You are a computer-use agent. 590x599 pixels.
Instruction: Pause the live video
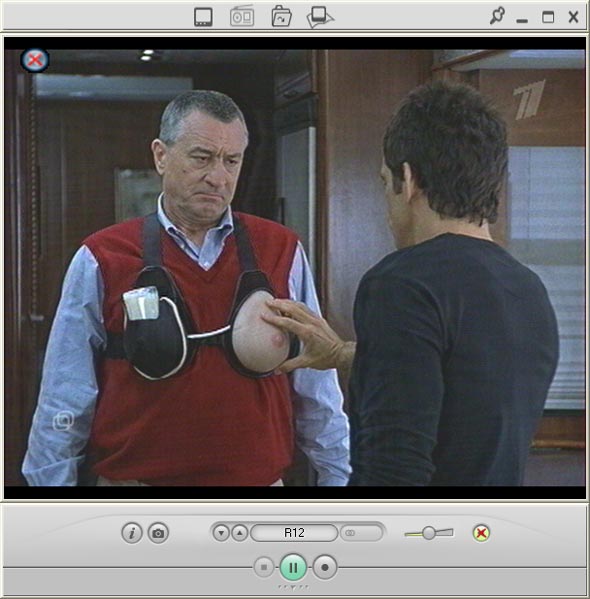click(x=293, y=568)
